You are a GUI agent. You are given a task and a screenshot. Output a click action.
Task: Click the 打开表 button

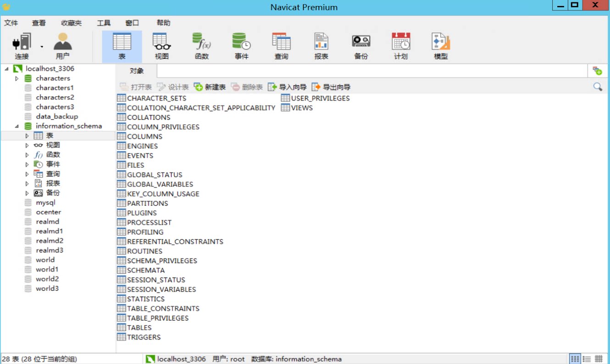pyautogui.click(x=135, y=87)
